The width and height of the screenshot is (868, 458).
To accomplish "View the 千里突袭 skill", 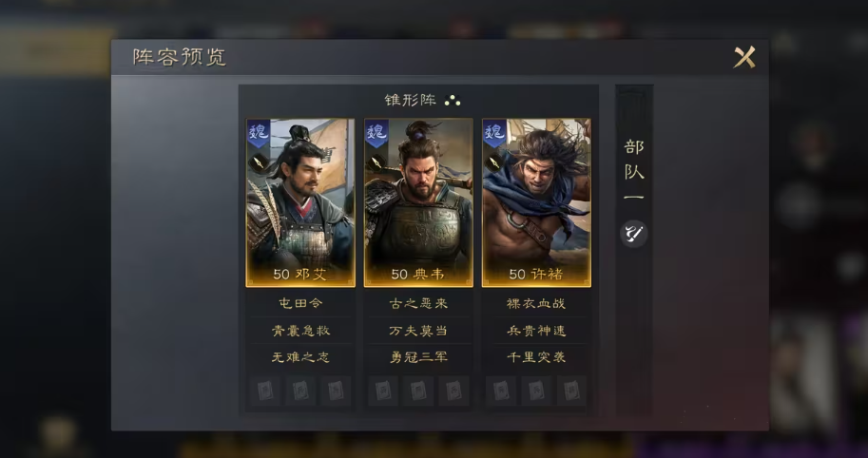I will click(536, 357).
